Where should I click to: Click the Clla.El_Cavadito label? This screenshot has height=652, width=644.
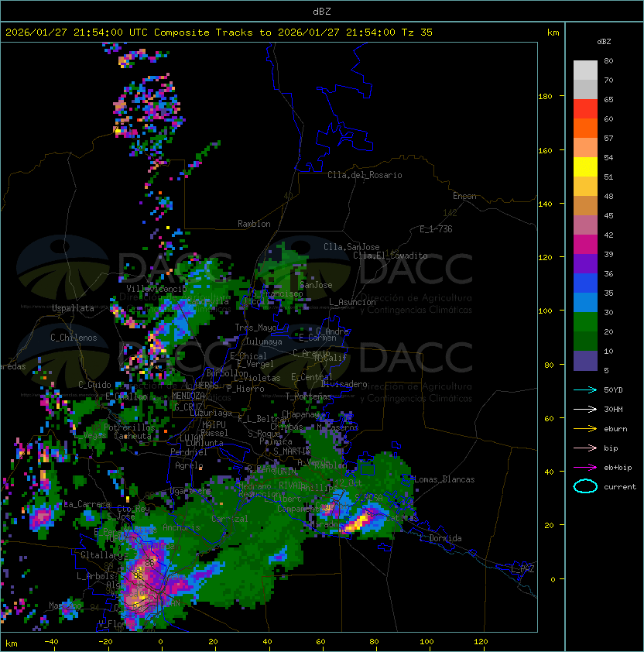tap(390, 256)
